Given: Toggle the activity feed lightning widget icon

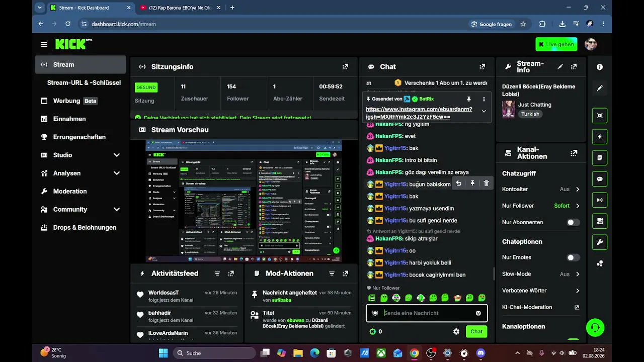Looking at the screenshot, I should 599,137.
